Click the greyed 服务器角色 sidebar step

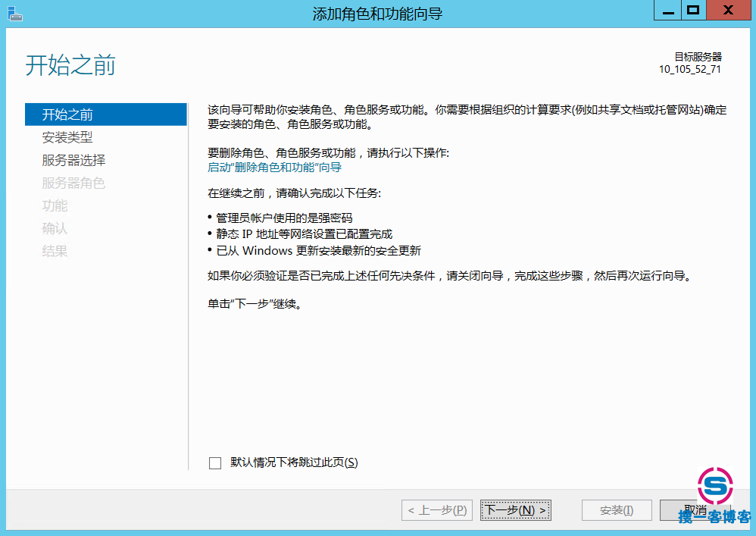coord(73,183)
